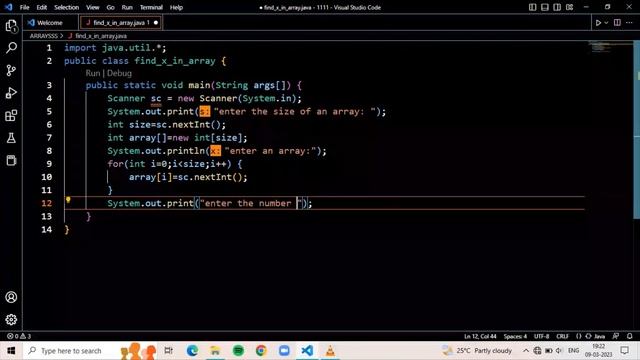Open the Windows Start menu

[11, 351]
